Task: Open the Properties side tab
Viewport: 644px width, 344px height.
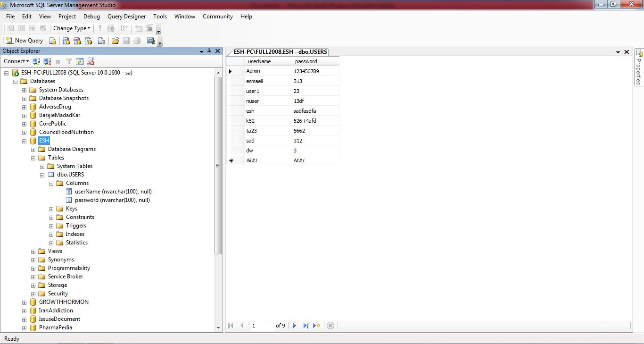Action: coord(639,67)
